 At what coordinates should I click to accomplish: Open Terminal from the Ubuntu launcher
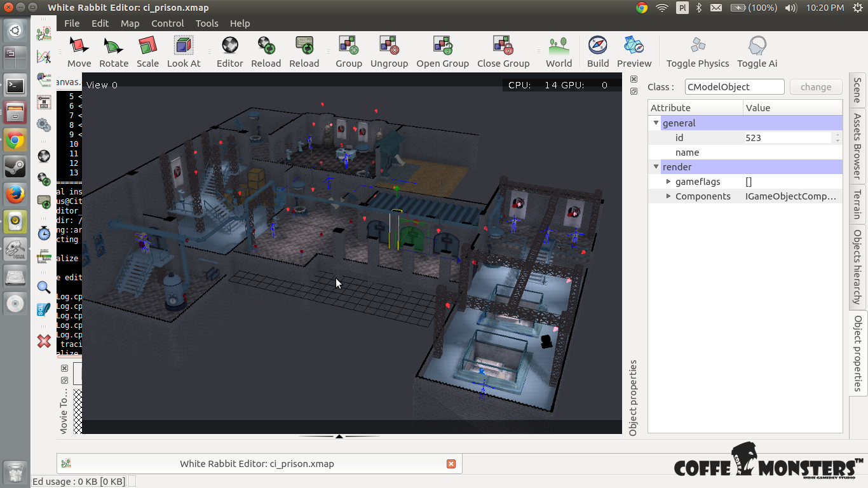click(15, 85)
